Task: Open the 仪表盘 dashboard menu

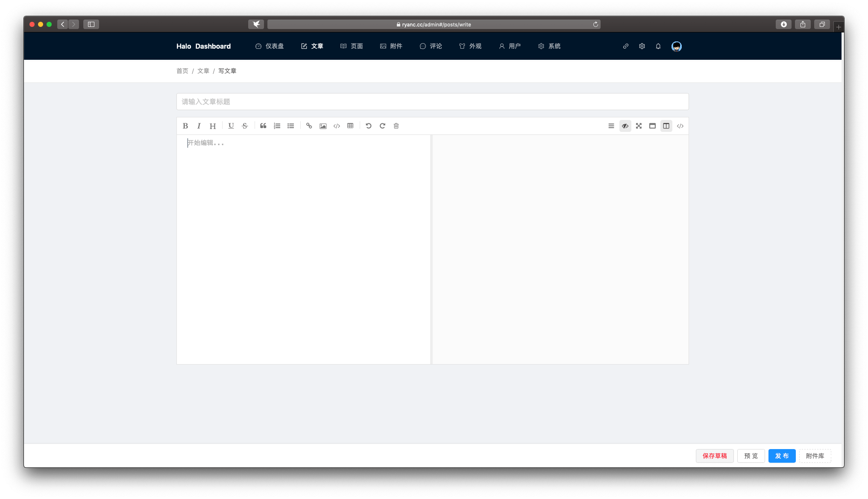Action: (x=270, y=46)
